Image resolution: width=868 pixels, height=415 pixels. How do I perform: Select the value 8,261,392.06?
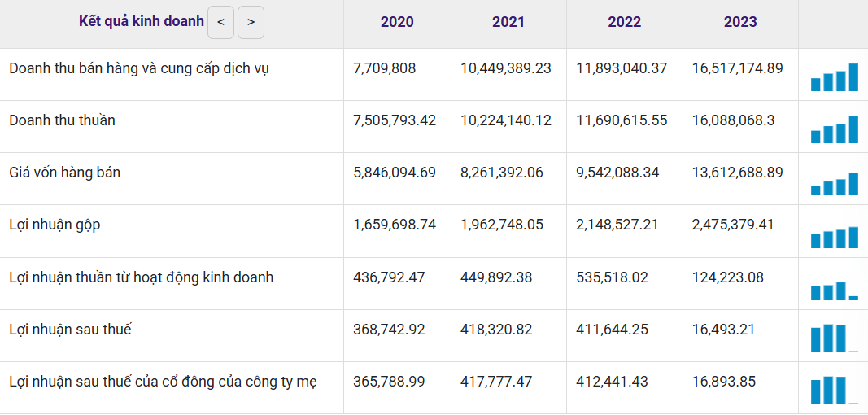click(502, 173)
